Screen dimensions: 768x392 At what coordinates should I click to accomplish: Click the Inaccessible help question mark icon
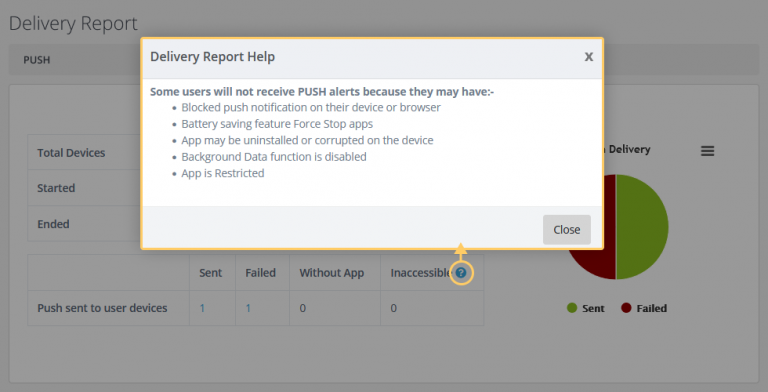(461, 272)
